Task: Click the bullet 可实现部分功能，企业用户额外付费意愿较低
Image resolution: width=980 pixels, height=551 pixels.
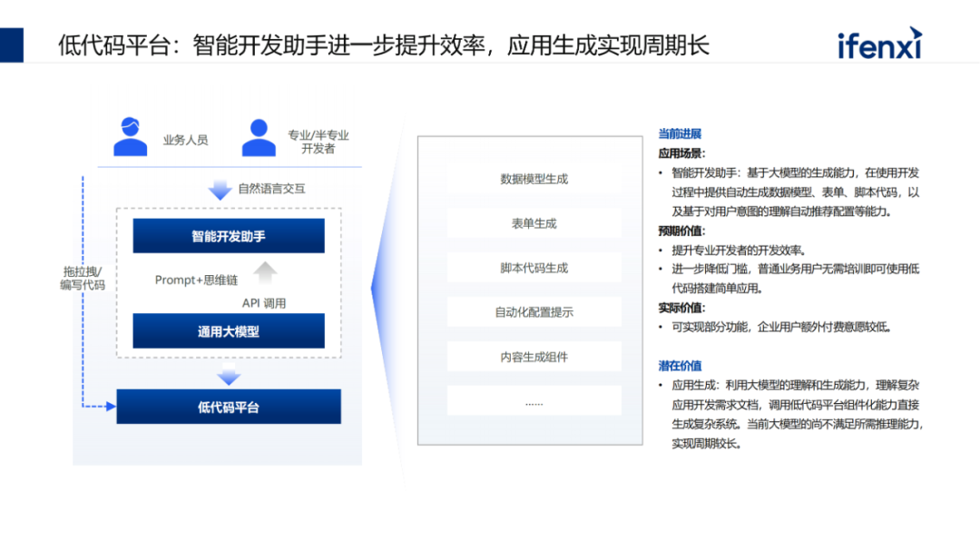Action: click(782, 327)
